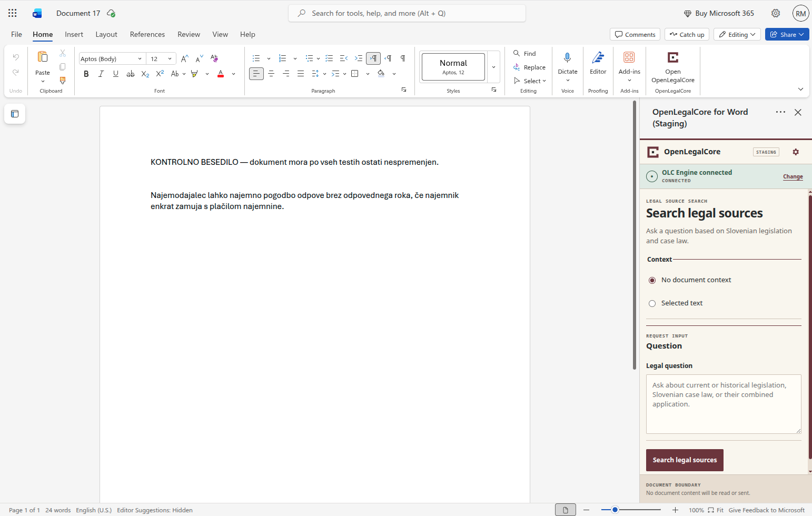Viewport: 812px width, 516px height.
Task: Apply the red font color swatch
Action: (x=221, y=74)
